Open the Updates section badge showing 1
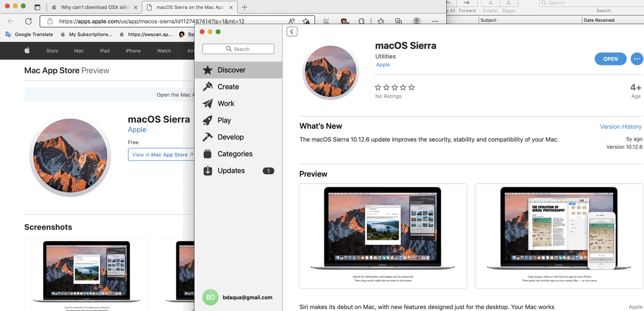 [268, 171]
